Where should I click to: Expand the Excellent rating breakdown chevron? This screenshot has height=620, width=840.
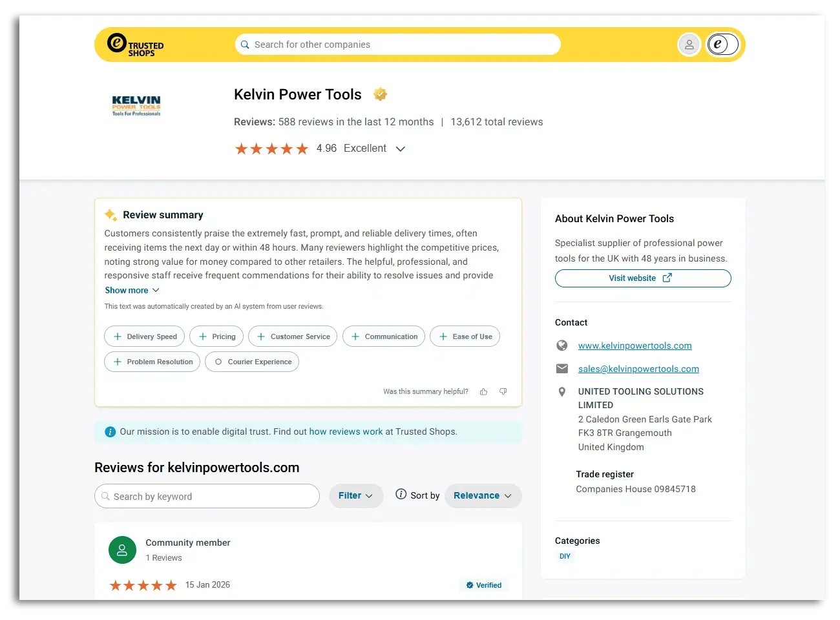point(400,148)
